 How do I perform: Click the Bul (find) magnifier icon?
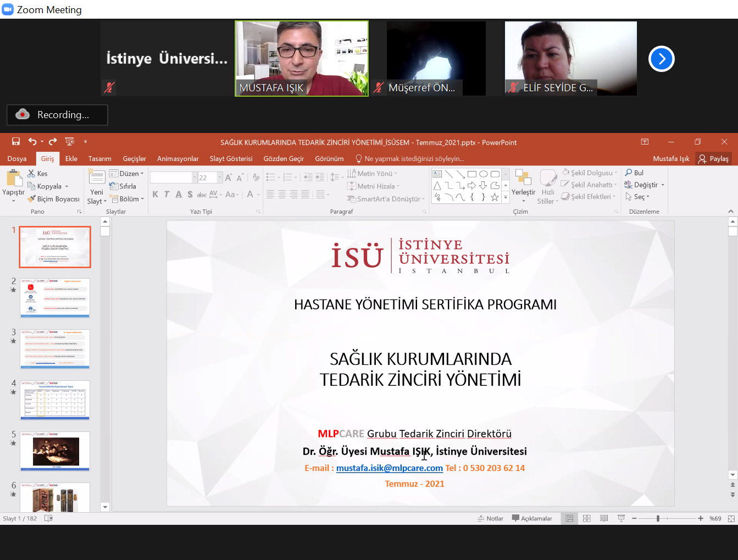pyautogui.click(x=629, y=173)
